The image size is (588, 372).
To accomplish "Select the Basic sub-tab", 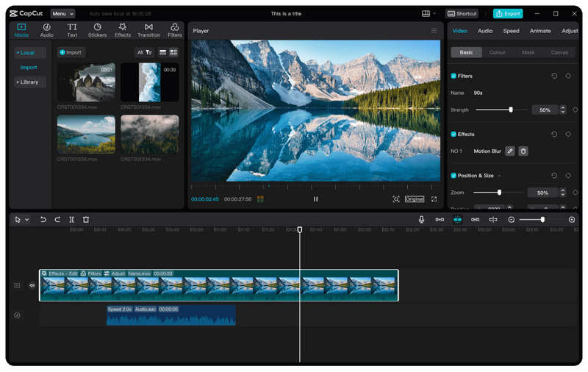I will coord(466,52).
